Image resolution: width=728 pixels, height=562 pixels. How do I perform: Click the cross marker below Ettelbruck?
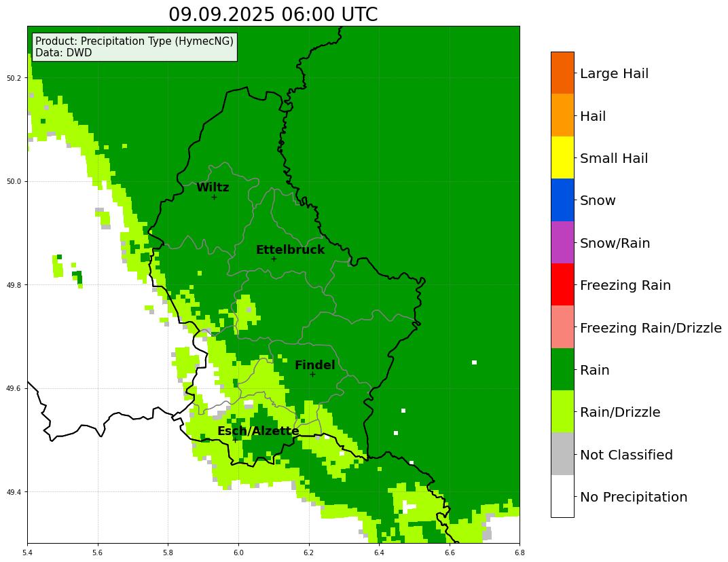pyautogui.click(x=274, y=259)
